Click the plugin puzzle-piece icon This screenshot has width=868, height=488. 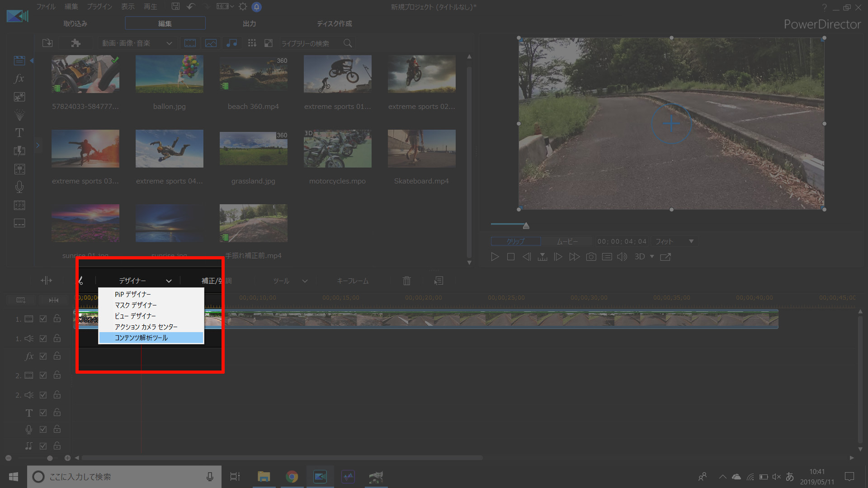coord(75,43)
